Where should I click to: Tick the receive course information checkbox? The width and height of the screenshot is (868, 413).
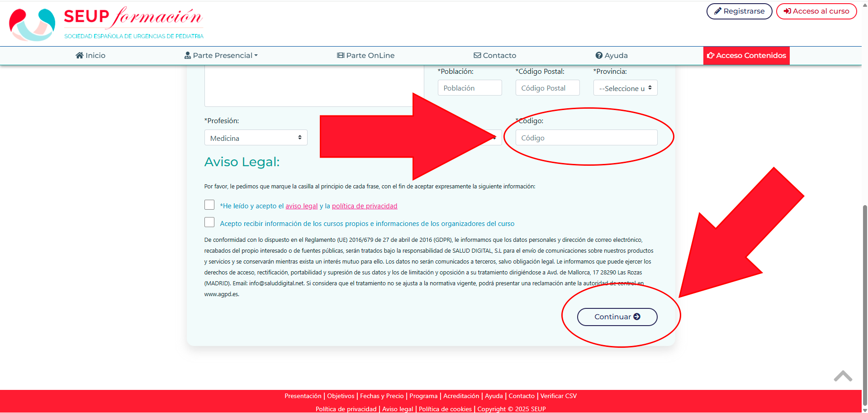coord(209,222)
